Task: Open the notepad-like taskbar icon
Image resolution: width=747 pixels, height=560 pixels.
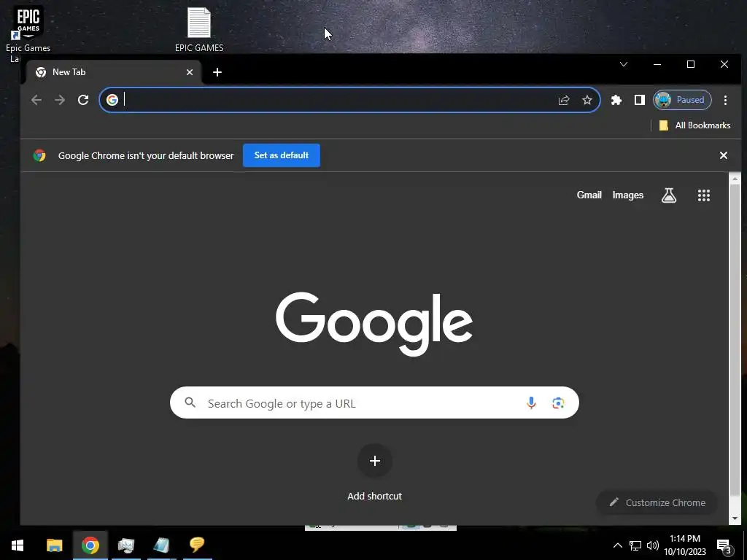Action: click(x=162, y=545)
